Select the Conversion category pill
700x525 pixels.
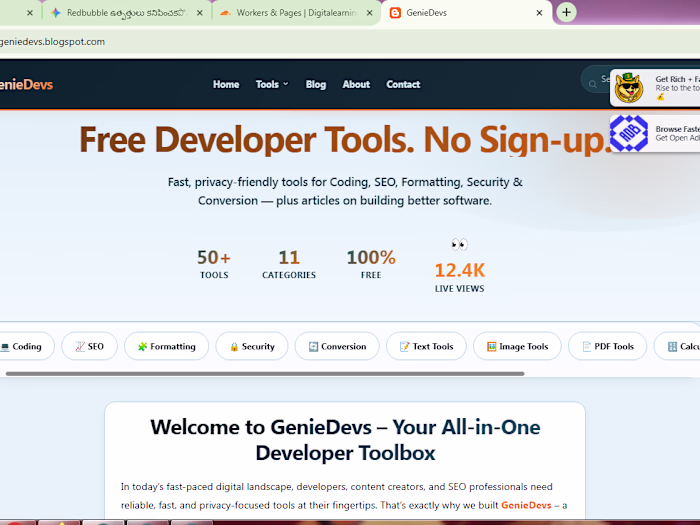point(337,346)
